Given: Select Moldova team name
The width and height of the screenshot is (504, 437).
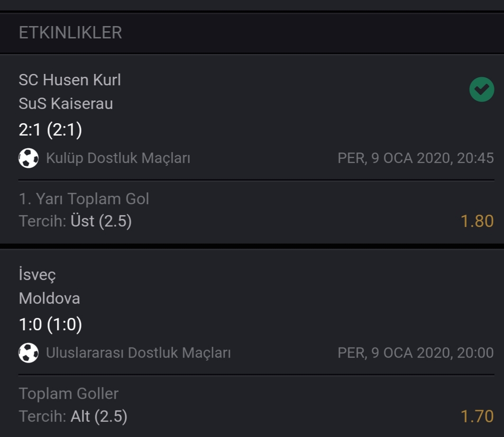Looking at the screenshot, I should click(x=49, y=298).
